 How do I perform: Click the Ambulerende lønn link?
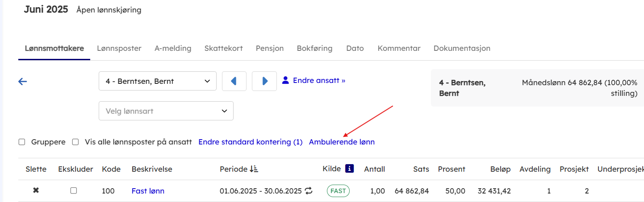click(x=342, y=142)
